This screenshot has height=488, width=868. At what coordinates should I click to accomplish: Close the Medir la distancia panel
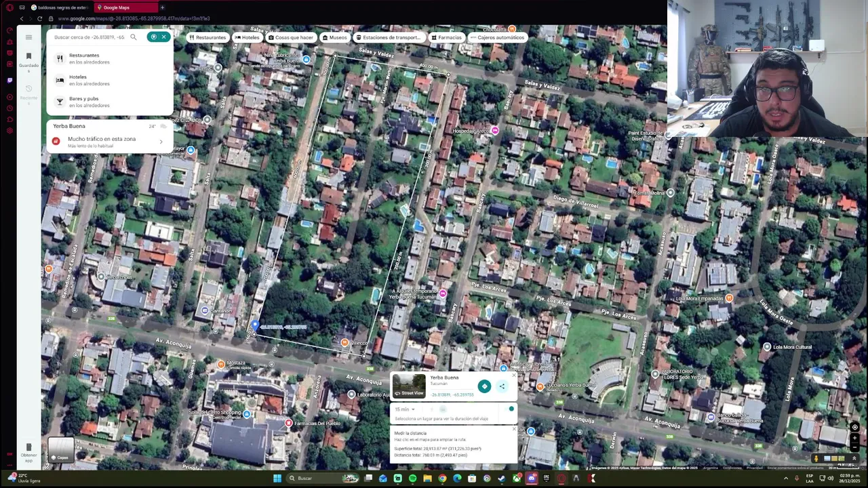tap(513, 429)
